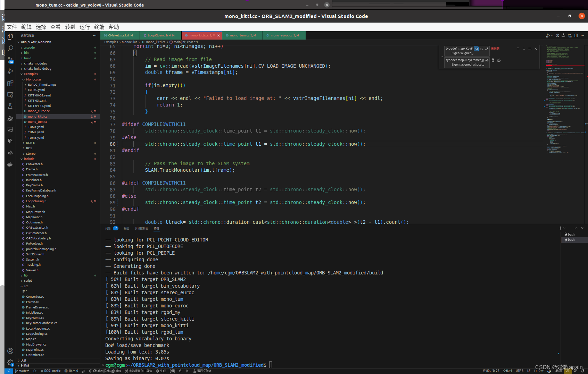The height and width of the screenshot is (374, 588).
Task: Click 生成 (Build) in status bar
Action: [x=161, y=371]
